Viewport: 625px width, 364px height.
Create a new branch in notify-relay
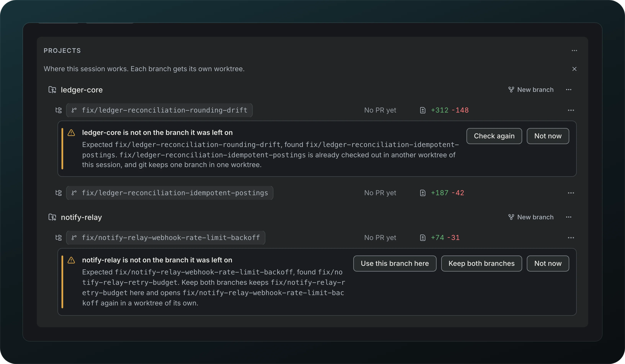[x=531, y=217]
